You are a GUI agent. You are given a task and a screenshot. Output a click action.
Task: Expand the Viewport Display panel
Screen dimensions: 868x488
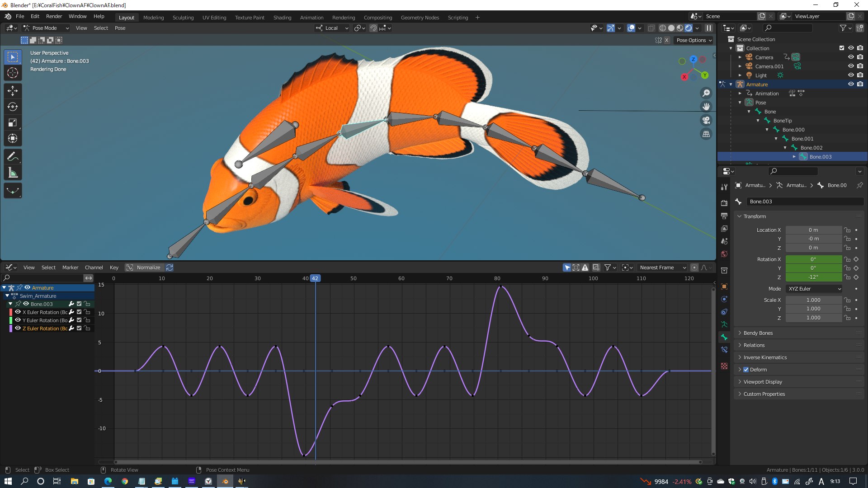tap(798, 382)
